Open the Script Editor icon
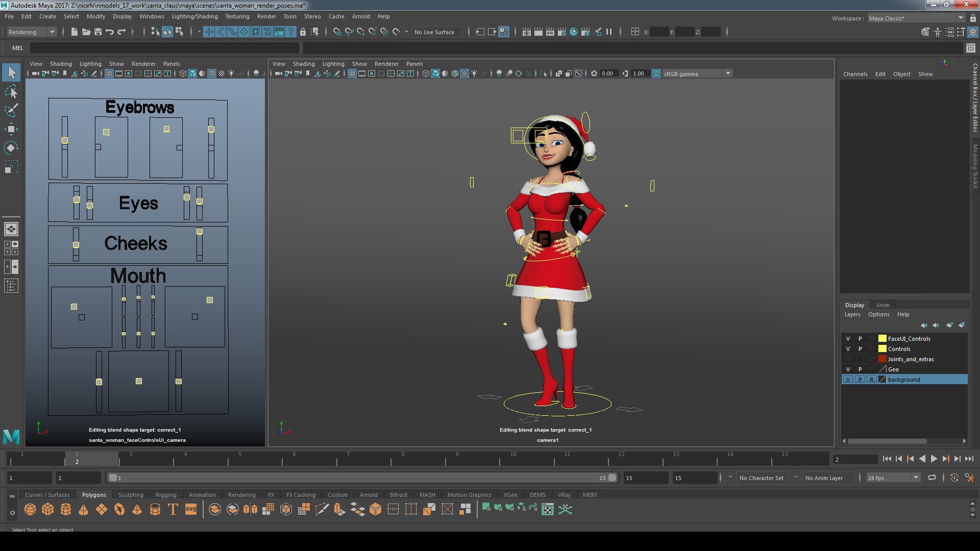The width and height of the screenshot is (980, 551). coord(971,48)
